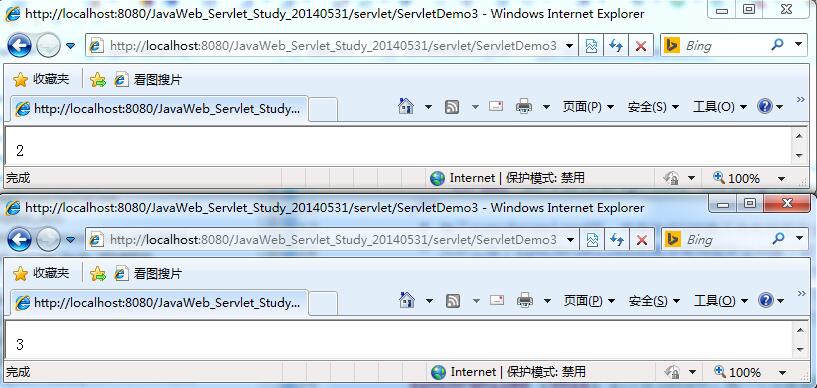
Task: Click RSS feeds icon in top window
Action: (x=452, y=107)
